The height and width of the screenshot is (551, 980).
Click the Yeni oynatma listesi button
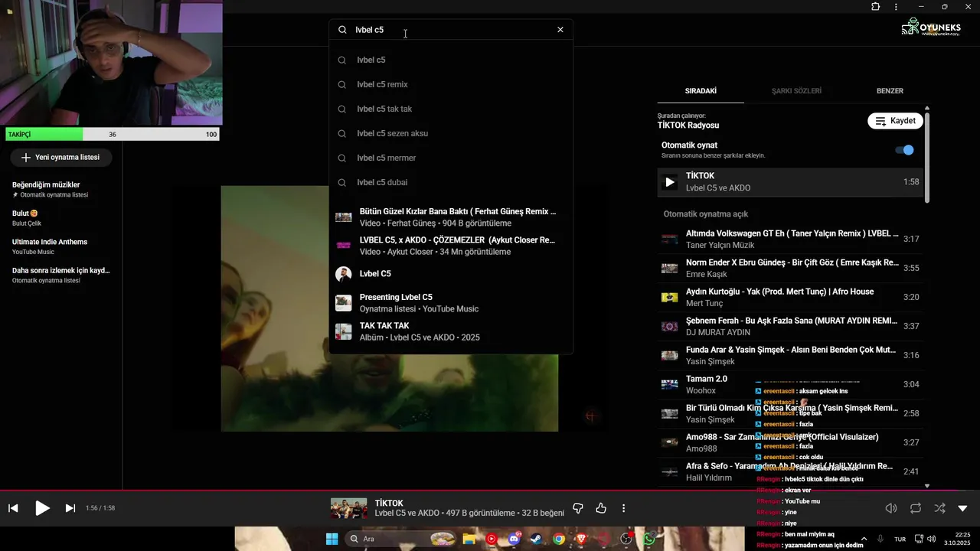point(60,157)
